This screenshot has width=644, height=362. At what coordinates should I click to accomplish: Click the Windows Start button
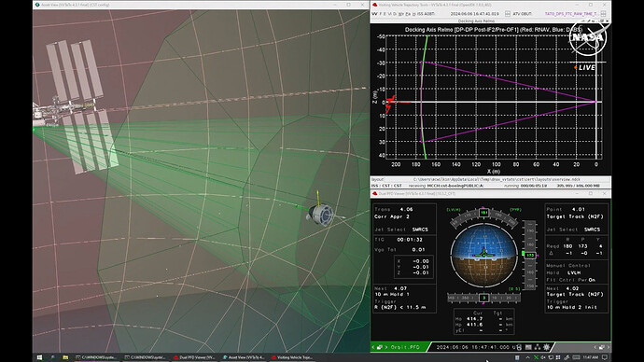coord(39,357)
